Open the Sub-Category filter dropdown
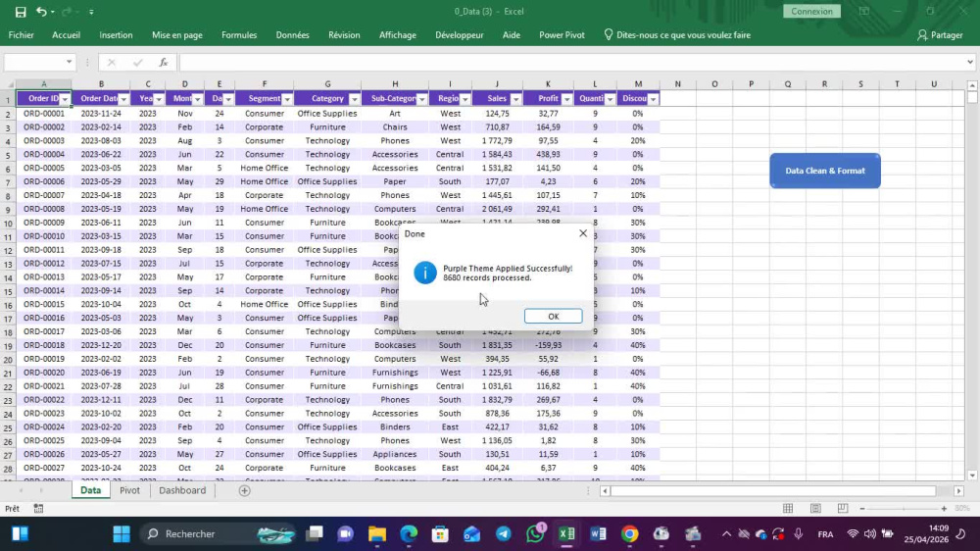Image resolution: width=980 pixels, height=551 pixels. (x=421, y=99)
